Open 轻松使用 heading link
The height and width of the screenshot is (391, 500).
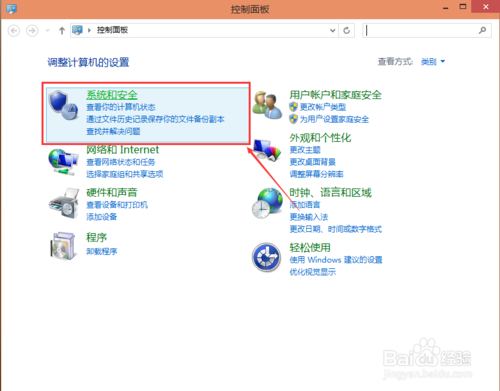(310, 247)
